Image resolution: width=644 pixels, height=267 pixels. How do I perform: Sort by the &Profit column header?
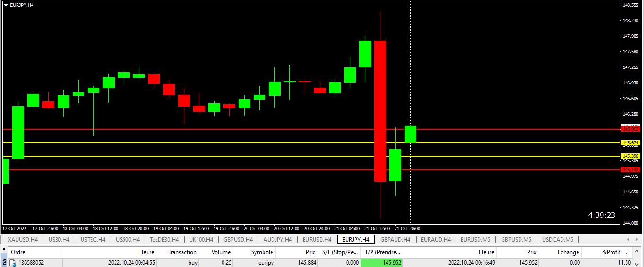coord(607,252)
